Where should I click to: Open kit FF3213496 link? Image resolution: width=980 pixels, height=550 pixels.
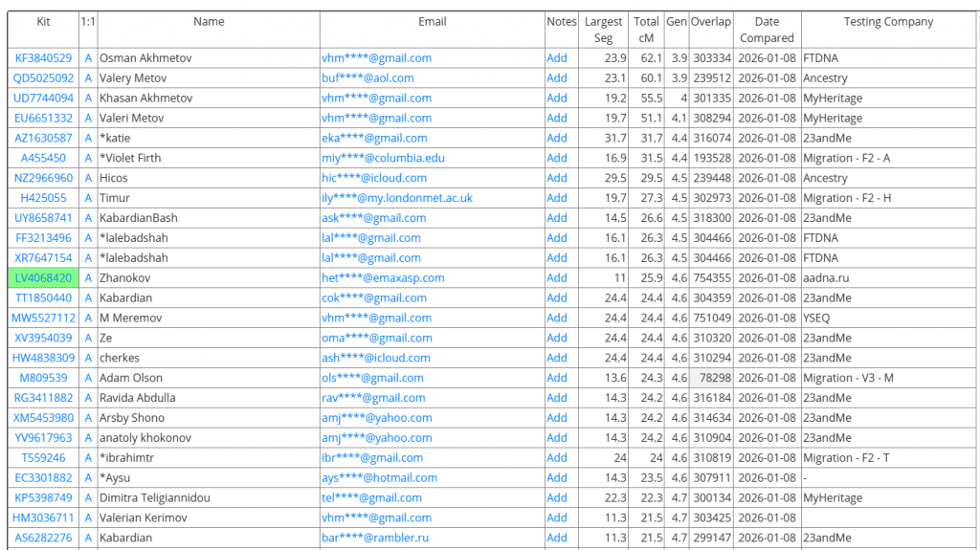[x=43, y=238]
